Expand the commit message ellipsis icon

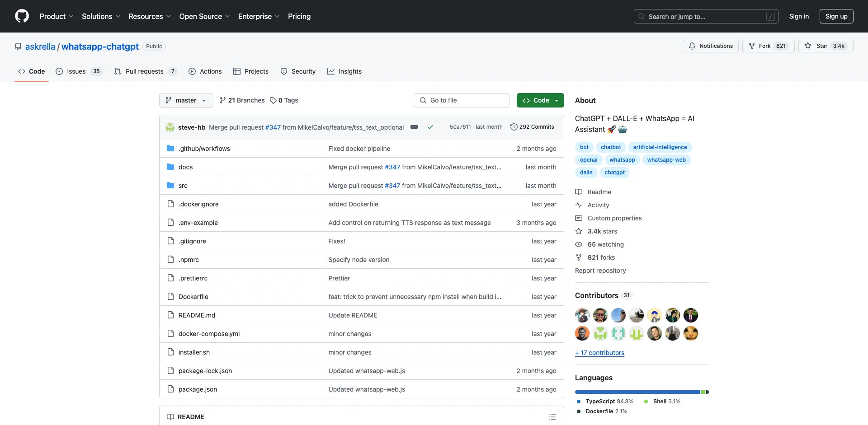click(414, 127)
